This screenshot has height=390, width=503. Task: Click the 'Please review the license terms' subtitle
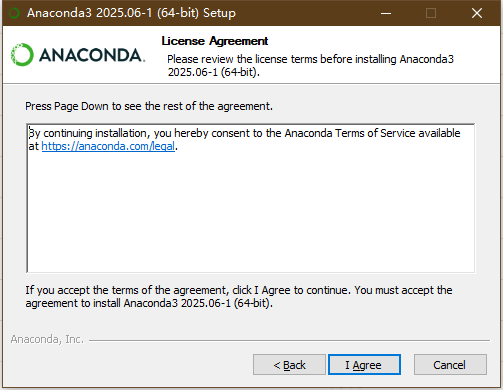(x=310, y=65)
